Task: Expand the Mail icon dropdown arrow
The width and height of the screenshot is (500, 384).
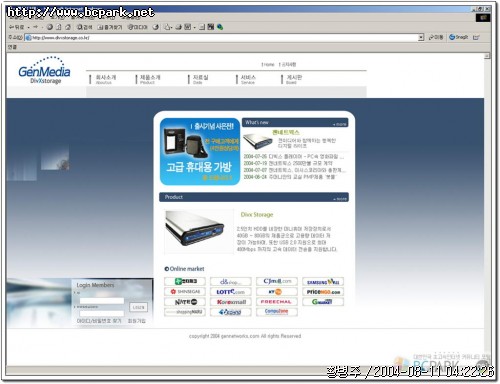Action: tap(172, 27)
